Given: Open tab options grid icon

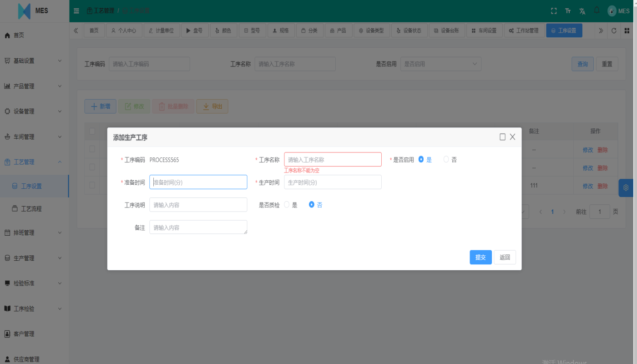Looking at the screenshot, I should point(627,30).
